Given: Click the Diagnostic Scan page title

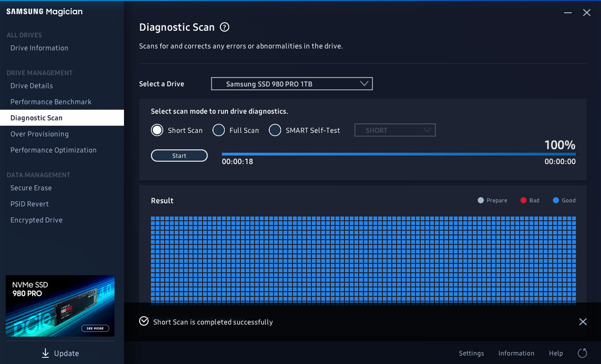Looking at the screenshot, I should tap(177, 27).
